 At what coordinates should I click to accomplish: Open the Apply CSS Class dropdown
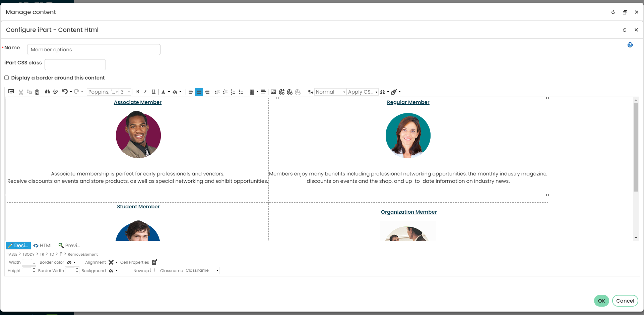point(363,92)
